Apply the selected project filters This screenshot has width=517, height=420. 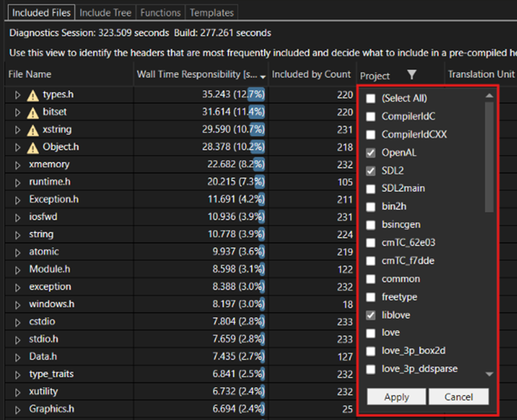(x=395, y=396)
